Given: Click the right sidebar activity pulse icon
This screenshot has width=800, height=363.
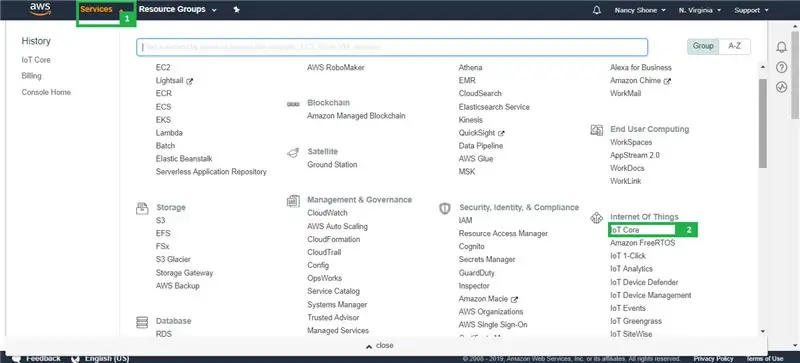Looking at the screenshot, I should pyautogui.click(x=782, y=87).
